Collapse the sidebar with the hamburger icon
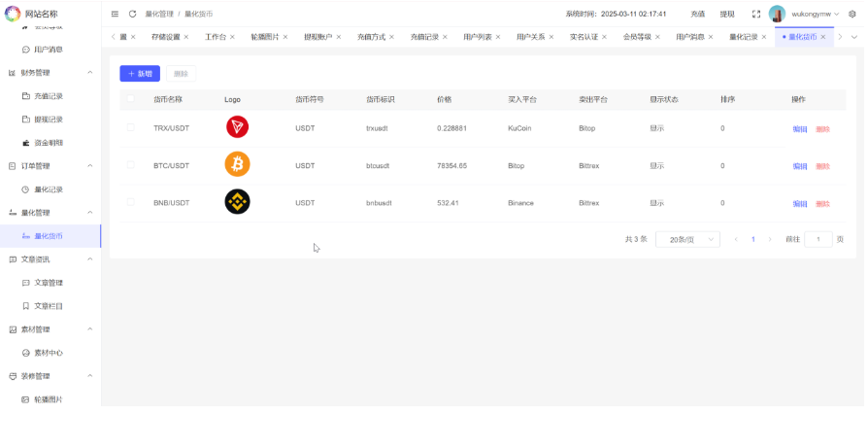Image resolution: width=868 pixels, height=448 pixels. point(115,14)
